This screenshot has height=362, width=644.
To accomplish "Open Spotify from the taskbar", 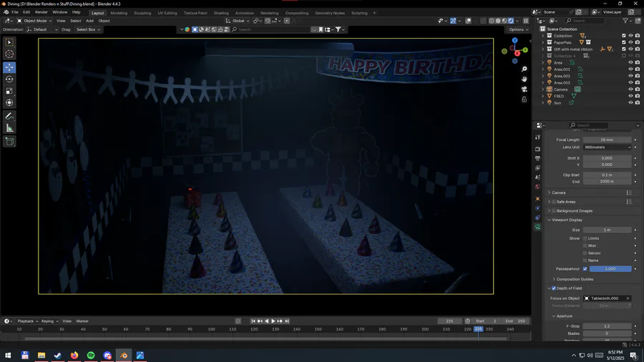I will (91, 355).
